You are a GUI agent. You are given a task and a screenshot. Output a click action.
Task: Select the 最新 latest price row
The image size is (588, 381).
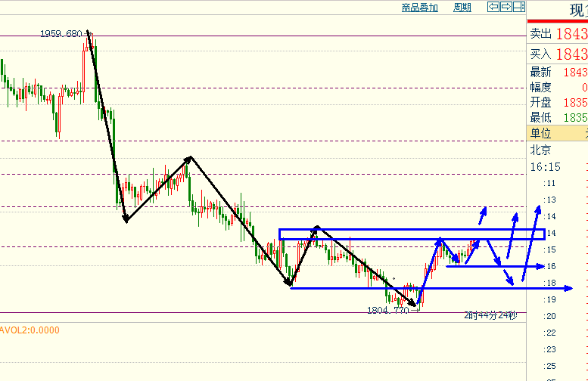click(x=558, y=73)
